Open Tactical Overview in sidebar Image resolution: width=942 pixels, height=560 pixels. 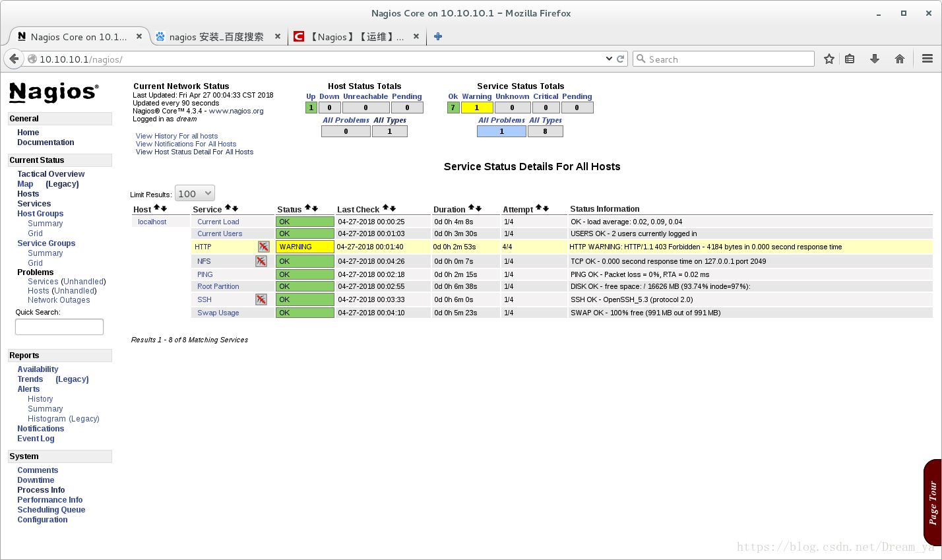coord(51,174)
